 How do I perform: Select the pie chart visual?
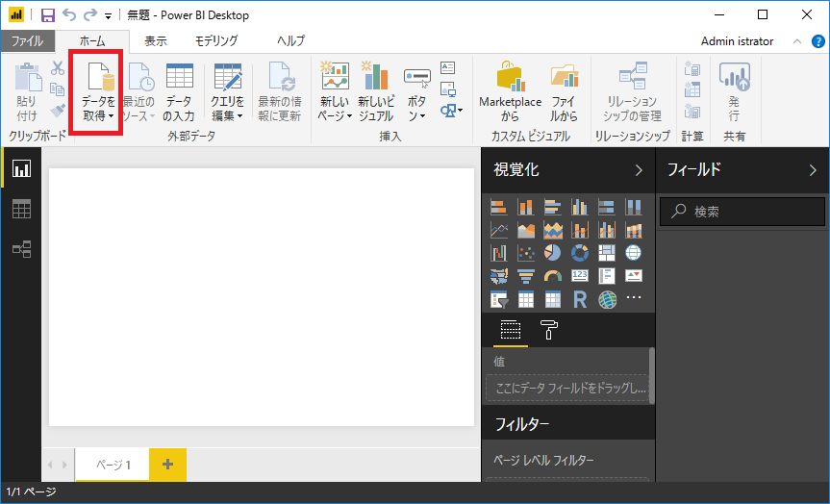click(553, 253)
